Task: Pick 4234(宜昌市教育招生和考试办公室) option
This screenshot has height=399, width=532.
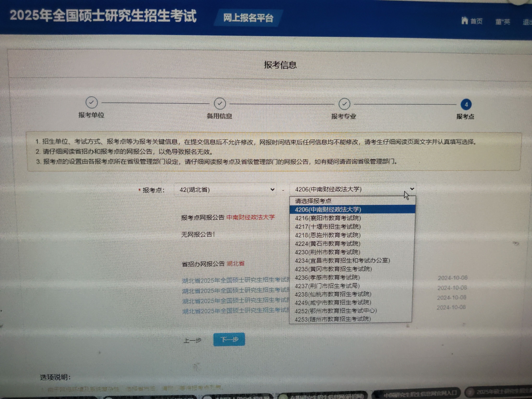Action: point(342,261)
